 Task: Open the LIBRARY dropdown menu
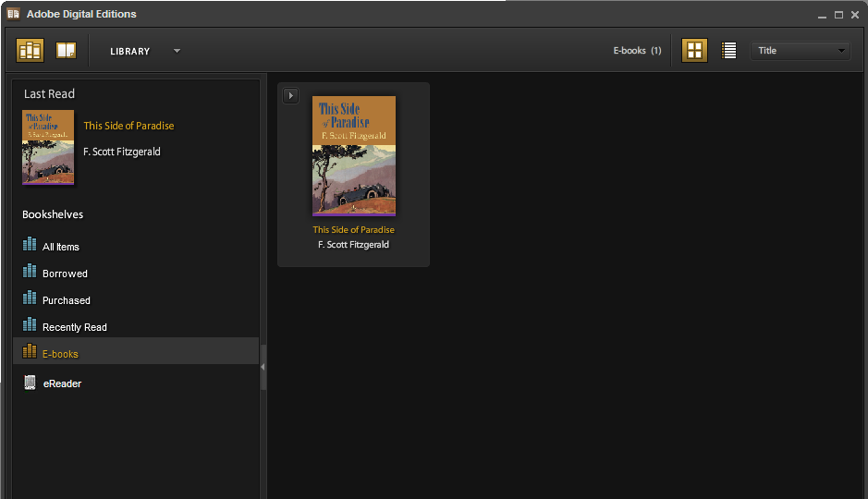(x=145, y=51)
